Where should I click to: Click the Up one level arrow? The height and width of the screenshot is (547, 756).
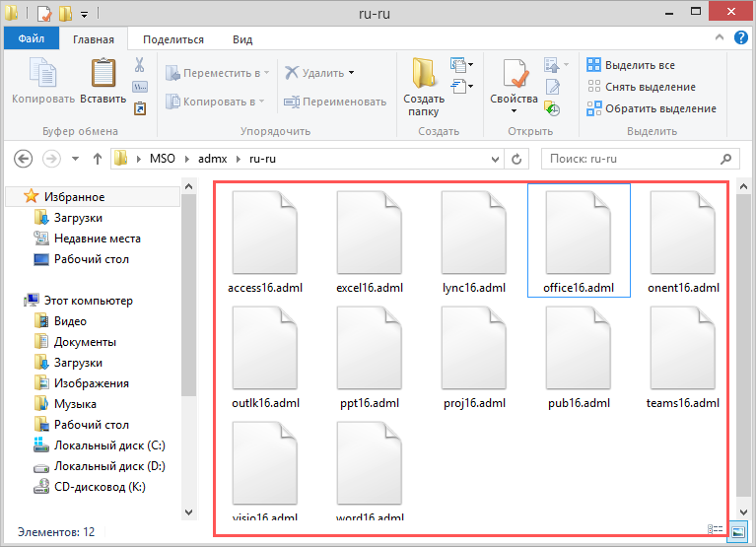pos(98,159)
